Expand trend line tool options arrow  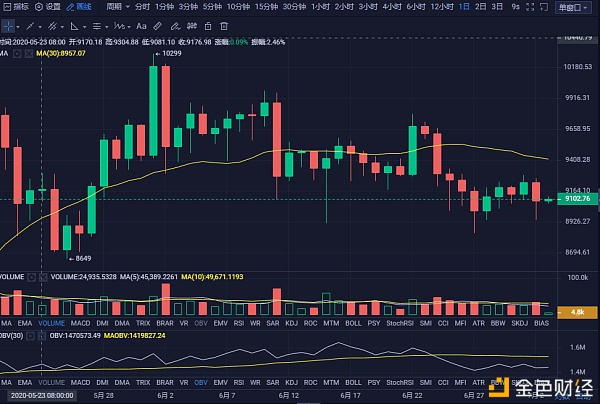[40, 27]
